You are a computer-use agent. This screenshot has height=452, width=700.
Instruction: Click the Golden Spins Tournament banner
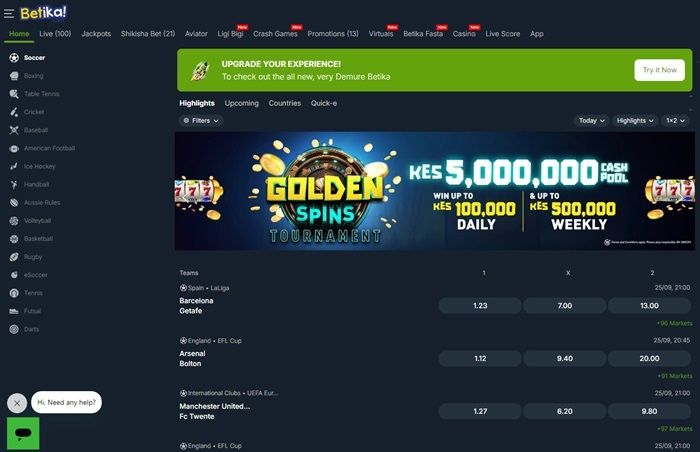(434, 191)
